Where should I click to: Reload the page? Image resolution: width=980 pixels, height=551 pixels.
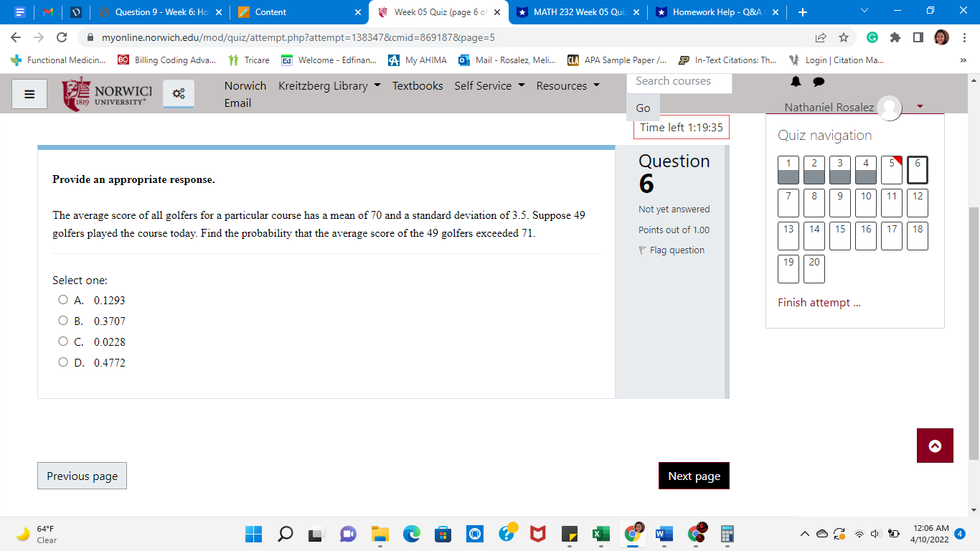click(62, 37)
